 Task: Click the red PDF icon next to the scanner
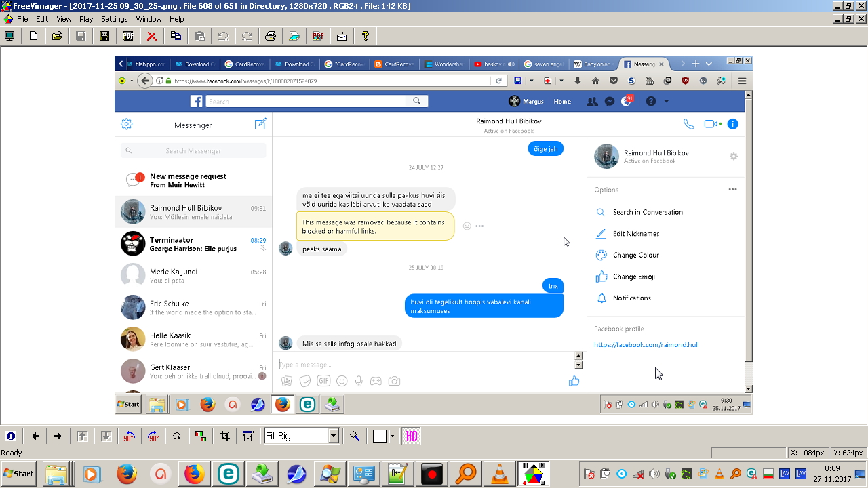click(x=318, y=36)
